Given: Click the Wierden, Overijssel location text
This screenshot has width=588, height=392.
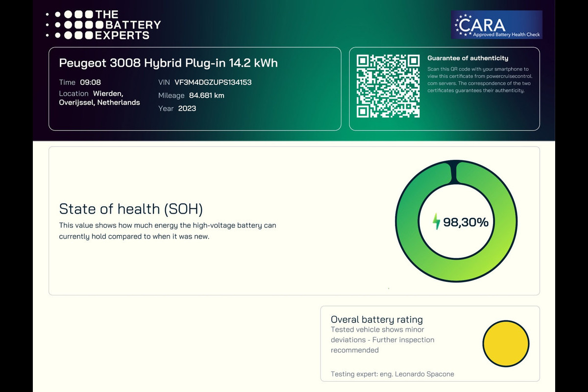Looking at the screenshot, I should pos(99,98).
